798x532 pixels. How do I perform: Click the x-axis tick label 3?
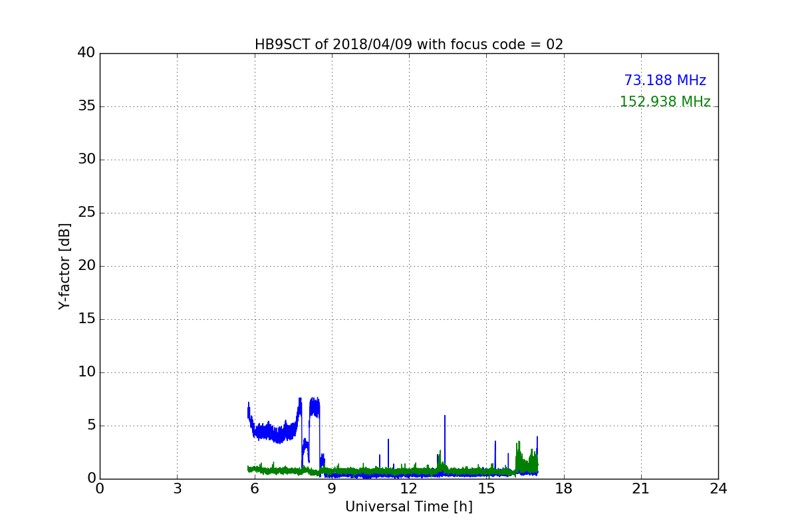coord(177,488)
